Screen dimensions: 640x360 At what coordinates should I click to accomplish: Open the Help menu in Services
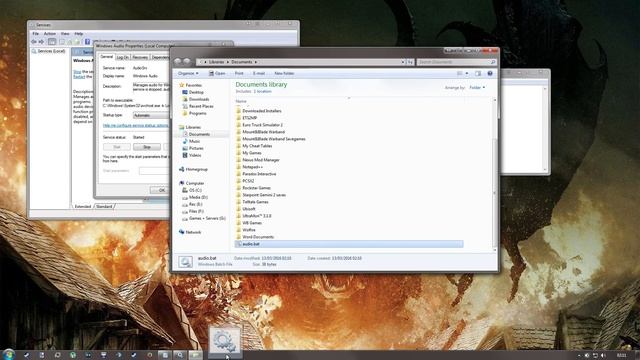click(79, 33)
